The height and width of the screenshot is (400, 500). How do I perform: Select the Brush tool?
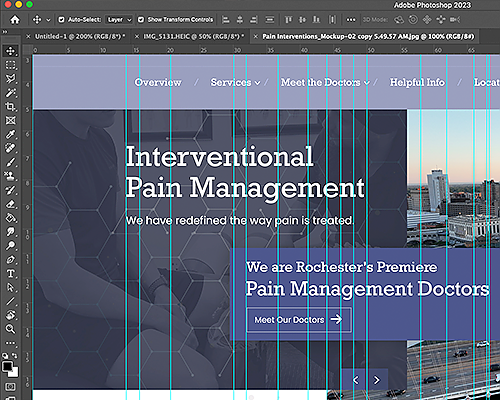[11, 162]
